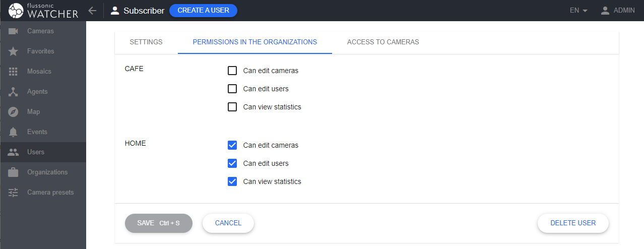
Task: Click the Events bell icon
Action: coord(14,132)
